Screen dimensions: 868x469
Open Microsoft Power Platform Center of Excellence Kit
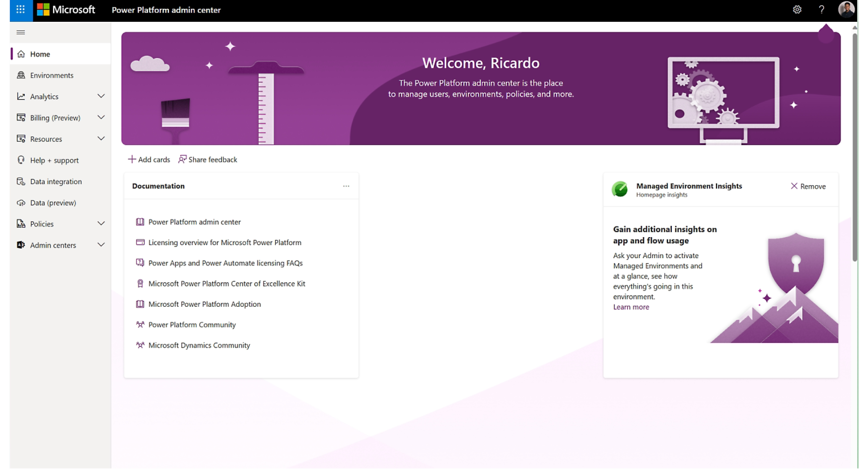coord(227,283)
